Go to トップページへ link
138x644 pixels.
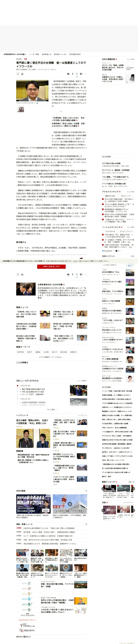click(83, 415)
